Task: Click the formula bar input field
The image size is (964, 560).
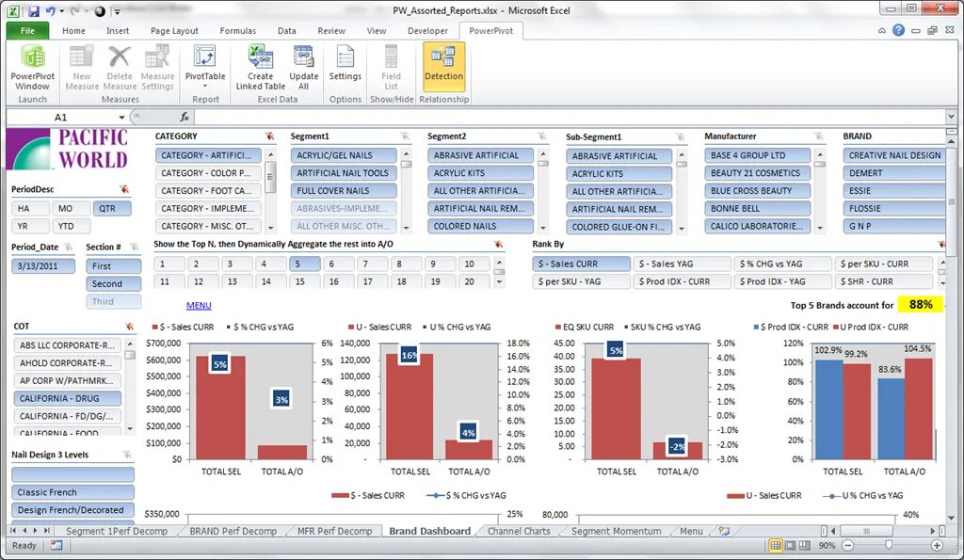Action: pos(569,117)
